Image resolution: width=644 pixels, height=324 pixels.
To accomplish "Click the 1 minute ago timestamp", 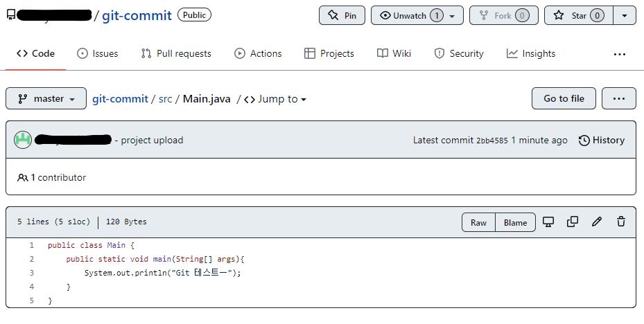I will pos(539,141).
